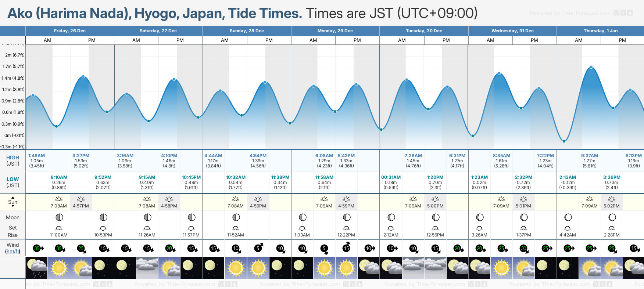Click the 1.77m high tide peak on Thursday
Image resolution: width=644 pixels, height=289 pixels.
(591, 67)
